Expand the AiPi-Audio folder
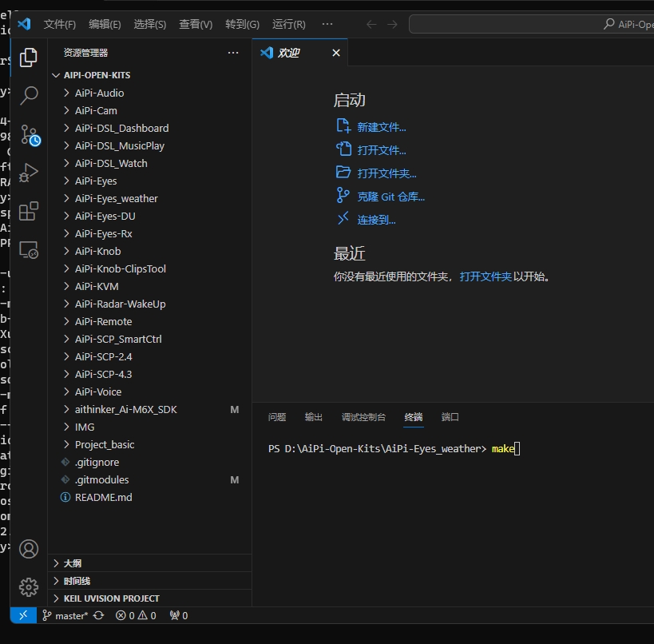This screenshot has width=654, height=644. tap(150, 93)
